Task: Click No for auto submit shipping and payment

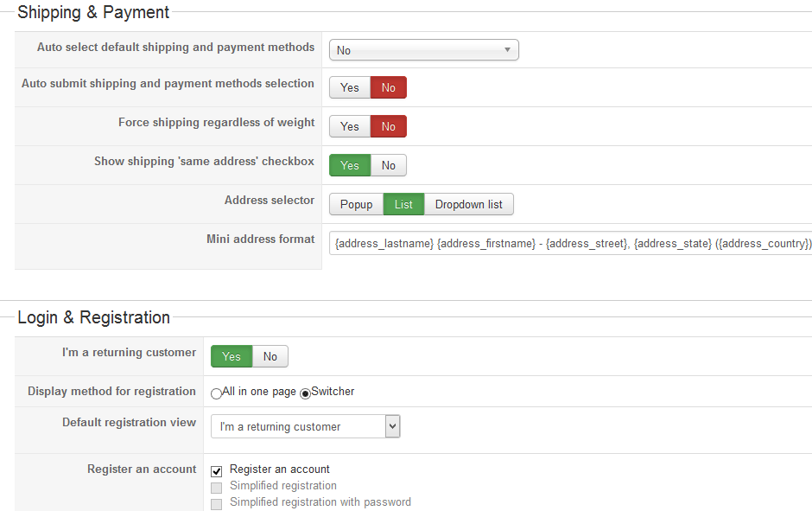Action: pos(389,87)
